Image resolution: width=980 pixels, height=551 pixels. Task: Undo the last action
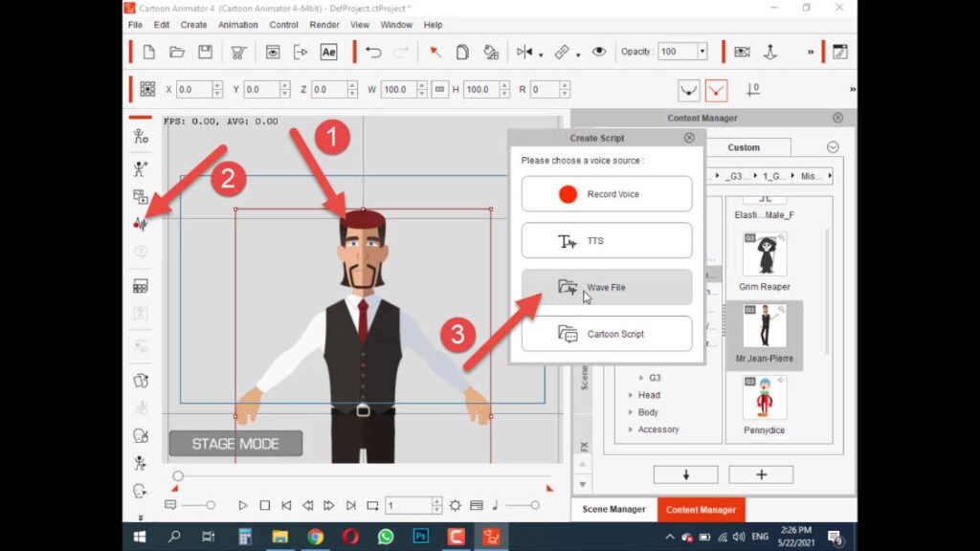point(373,52)
